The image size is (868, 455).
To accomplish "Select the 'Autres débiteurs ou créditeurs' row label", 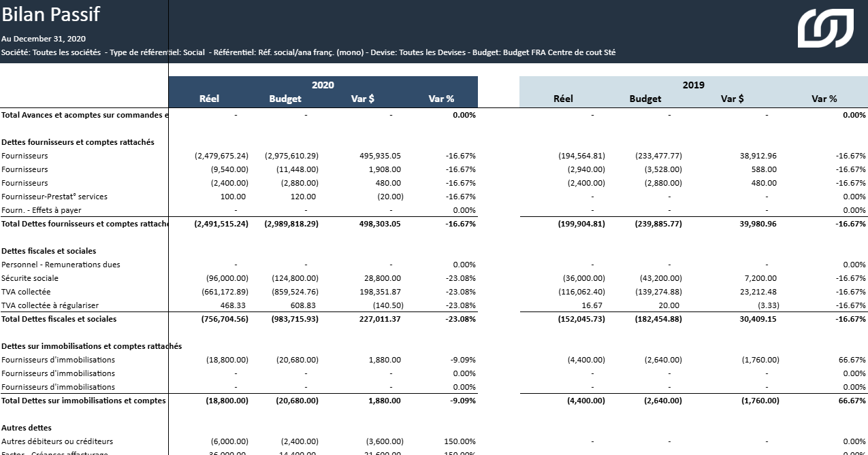I will [57, 441].
